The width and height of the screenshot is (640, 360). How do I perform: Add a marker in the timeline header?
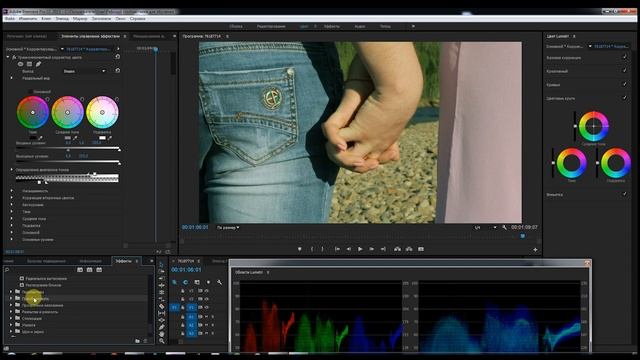pos(209,282)
